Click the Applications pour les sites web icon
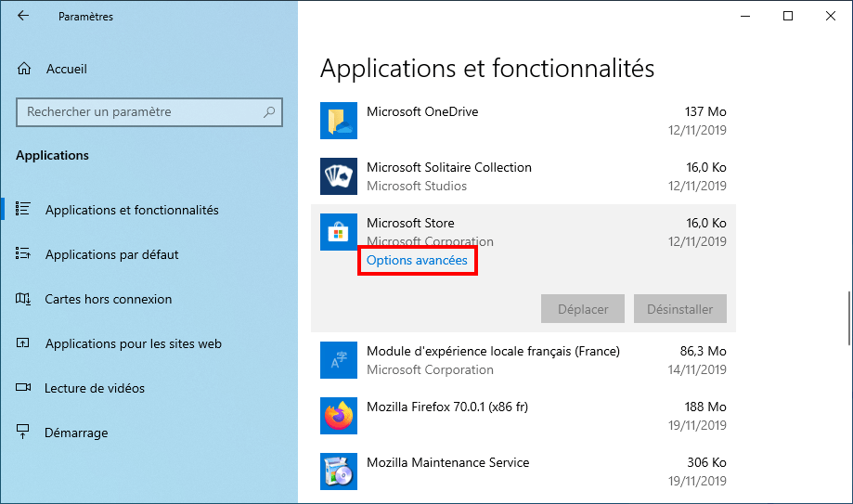 23,342
